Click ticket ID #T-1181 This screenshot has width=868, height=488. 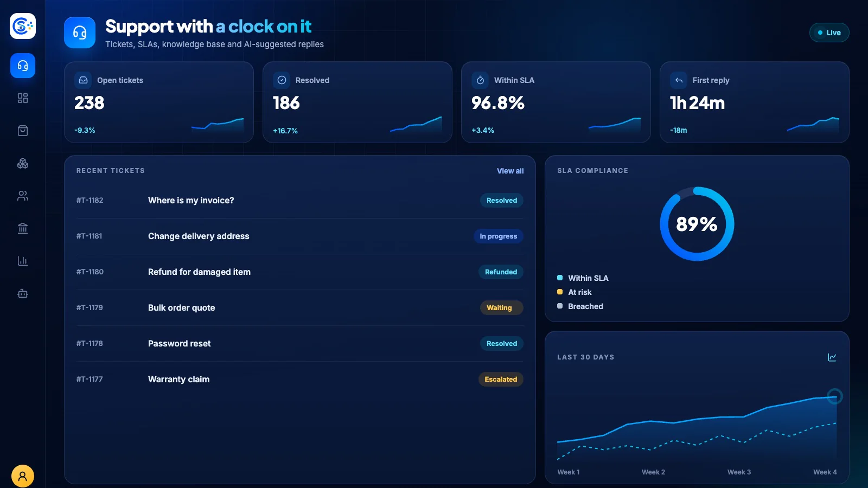[90, 236]
